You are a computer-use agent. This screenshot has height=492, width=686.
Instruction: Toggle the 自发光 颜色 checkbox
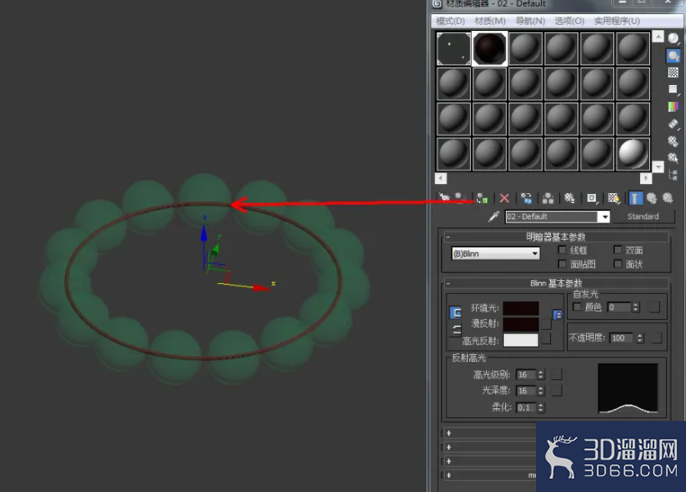(x=577, y=307)
